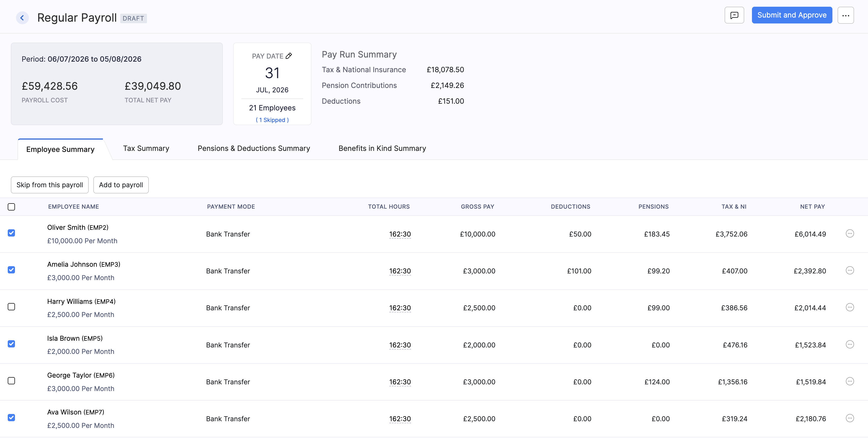Open the 1 Skipped link
The image size is (868, 439).
coord(272,120)
